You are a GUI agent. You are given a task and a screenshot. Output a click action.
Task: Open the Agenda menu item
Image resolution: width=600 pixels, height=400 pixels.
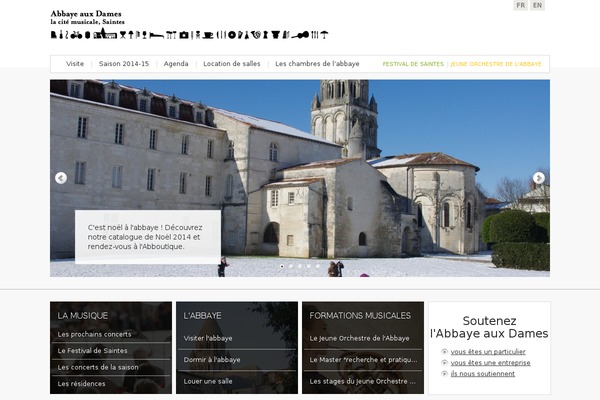click(176, 64)
